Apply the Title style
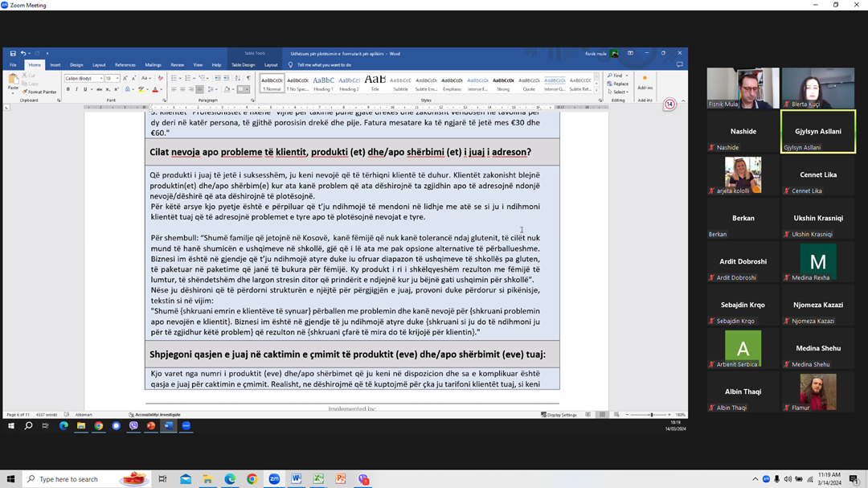The width and height of the screenshot is (868, 488). point(375,83)
